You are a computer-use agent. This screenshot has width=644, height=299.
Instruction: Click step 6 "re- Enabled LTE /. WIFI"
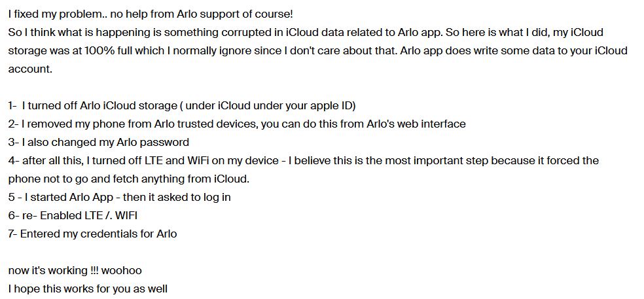72,215
